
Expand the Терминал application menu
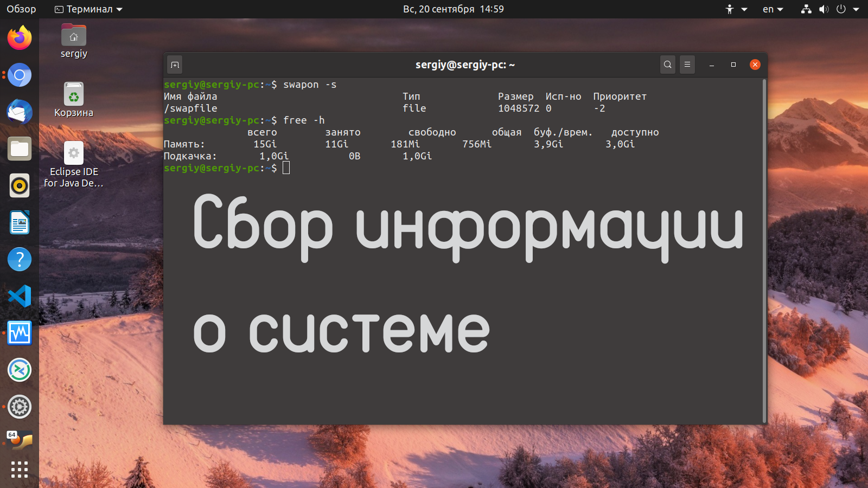coord(89,9)
